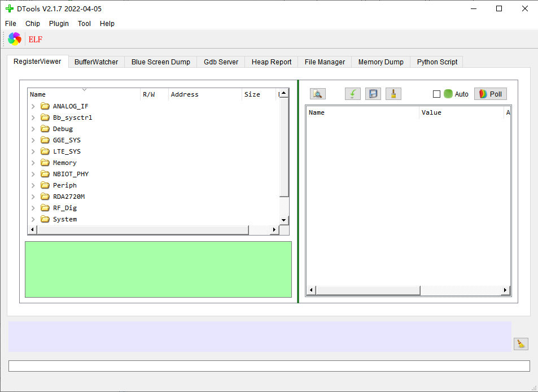Expand the NBIOT_PHY tree node

click(x=33, y=174)
